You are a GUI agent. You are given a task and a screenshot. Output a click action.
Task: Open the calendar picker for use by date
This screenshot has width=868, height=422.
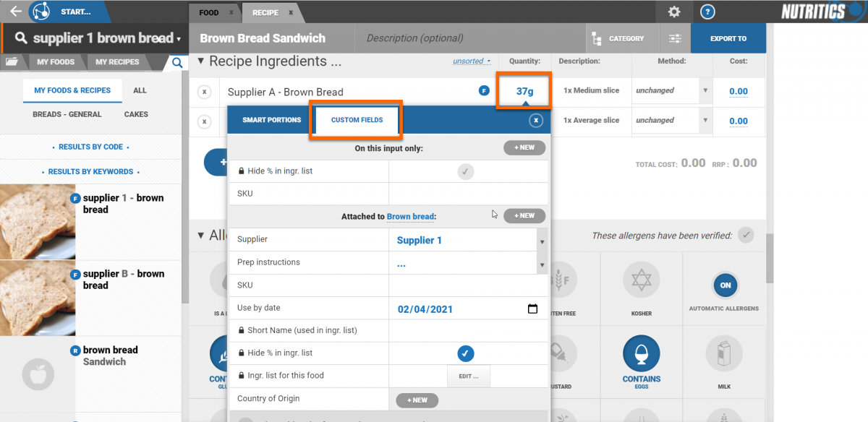(532, 309)
